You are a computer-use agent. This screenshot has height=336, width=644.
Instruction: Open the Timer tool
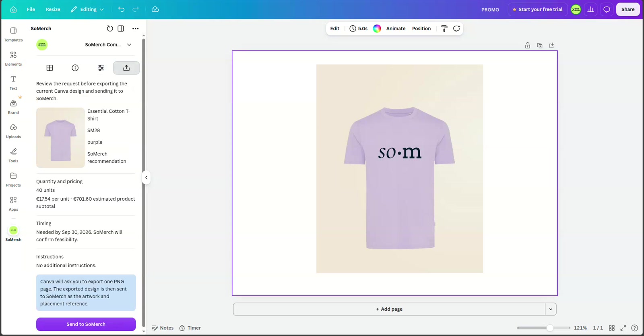click(190, 328)
